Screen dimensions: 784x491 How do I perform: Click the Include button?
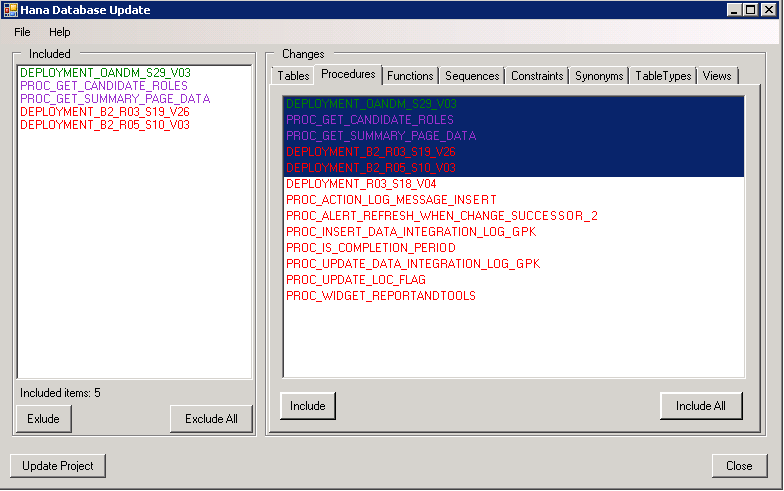(x=308, y=406)
